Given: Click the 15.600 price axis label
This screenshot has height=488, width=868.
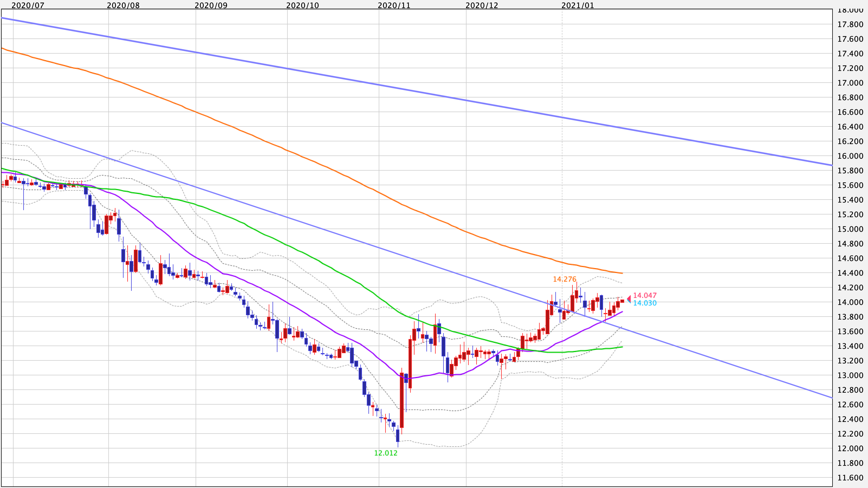Looking at the screenshot, I should (850, 185).
